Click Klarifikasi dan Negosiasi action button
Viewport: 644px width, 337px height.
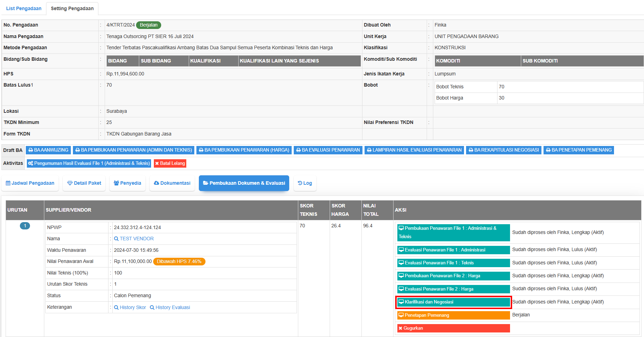point(453,302)
